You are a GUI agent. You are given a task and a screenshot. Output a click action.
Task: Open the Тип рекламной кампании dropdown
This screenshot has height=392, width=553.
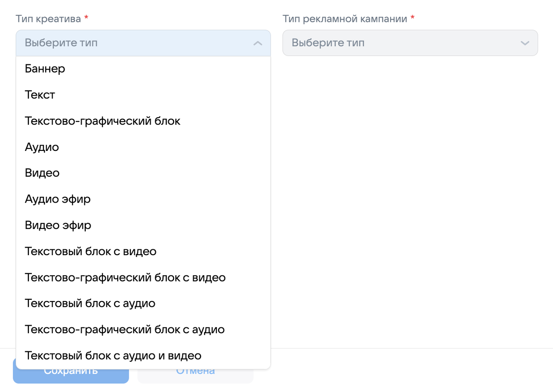coord(410,43)
